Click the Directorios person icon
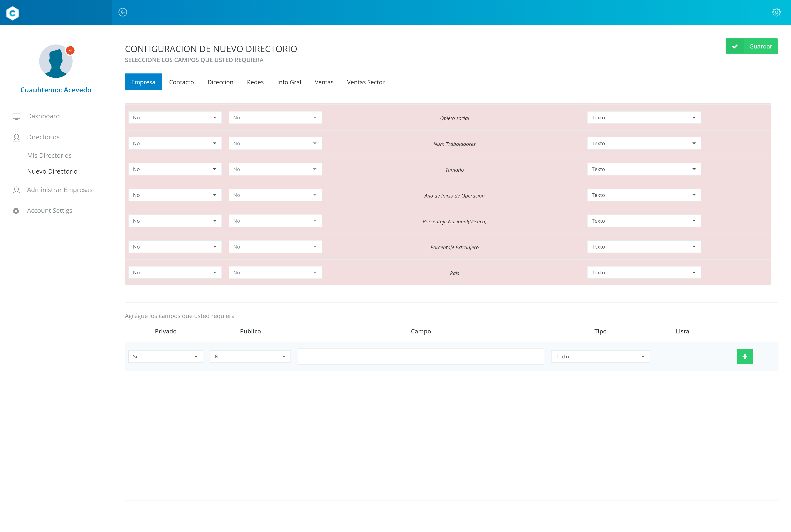Image resolution: width=791 pixels, height=532 pixels. point(16,137)
